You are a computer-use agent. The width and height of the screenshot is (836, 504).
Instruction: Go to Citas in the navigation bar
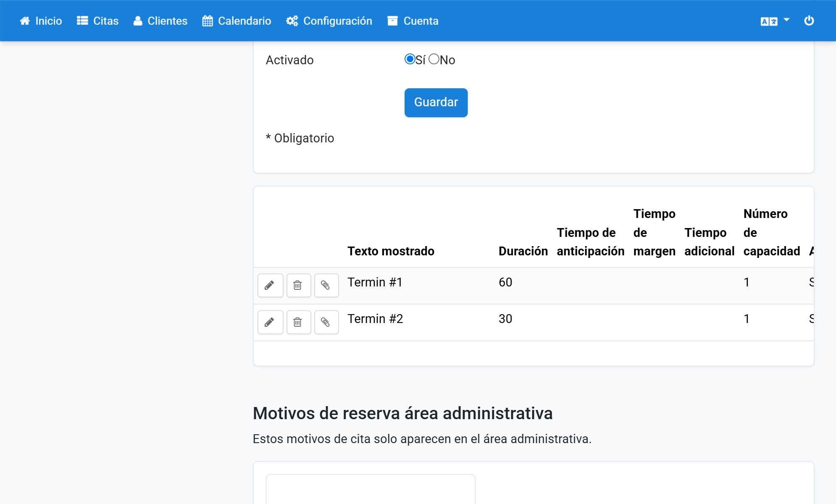(97, 21)
